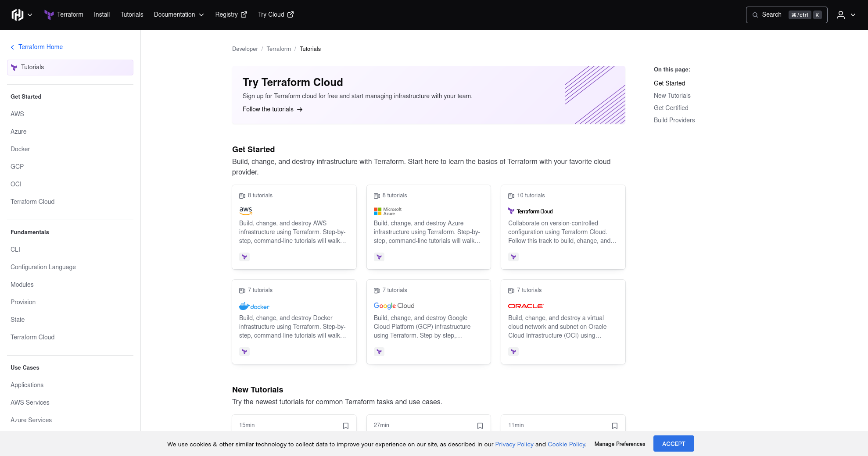Click the Terraform breadcrumb
The width and height of the screenshot is (868, 456).
click(x=279, y=49)
